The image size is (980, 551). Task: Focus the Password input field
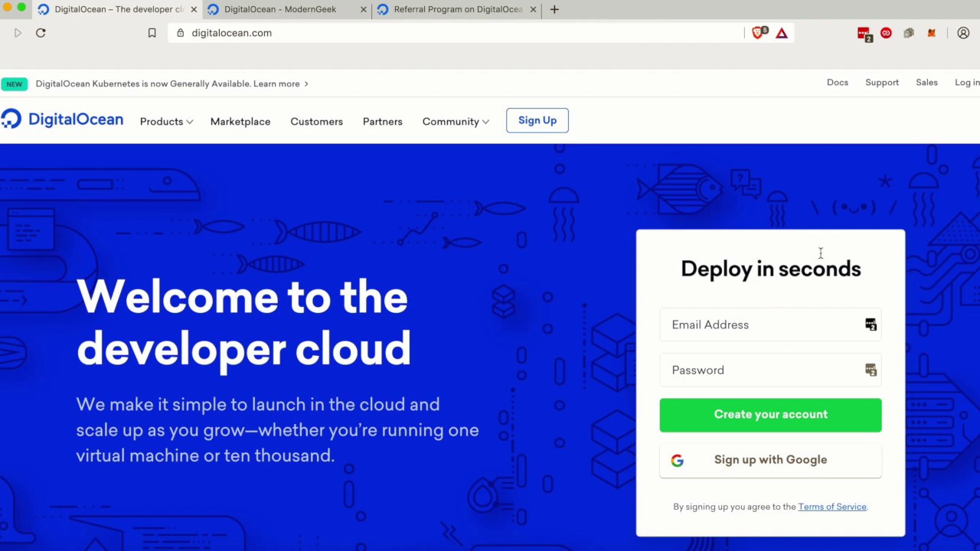coord(770,370)
